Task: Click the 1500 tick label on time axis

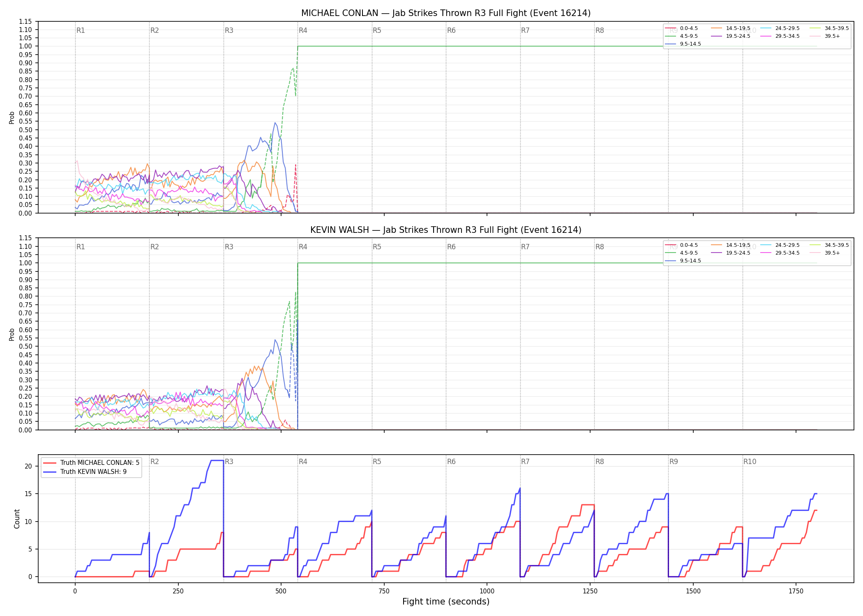Action: pos(693,591)
